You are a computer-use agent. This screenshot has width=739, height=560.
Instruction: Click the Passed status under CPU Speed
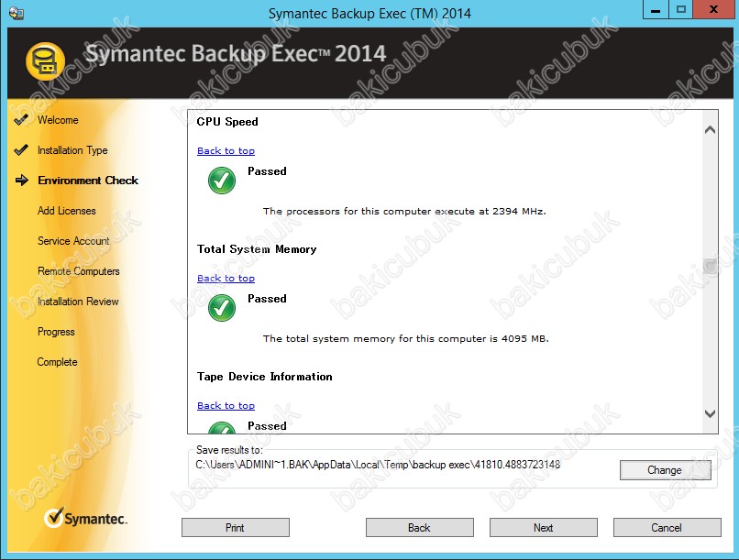tap(267, 171)
